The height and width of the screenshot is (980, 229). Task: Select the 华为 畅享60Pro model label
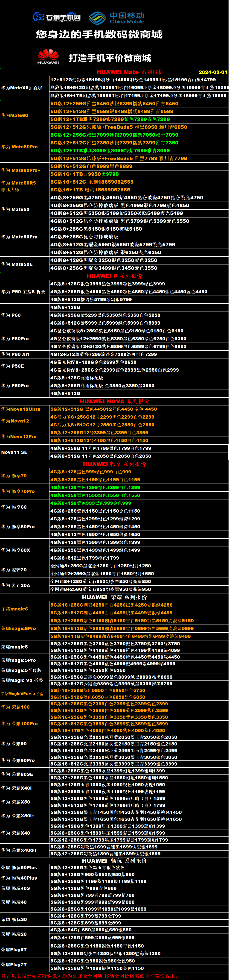point(18,527)
